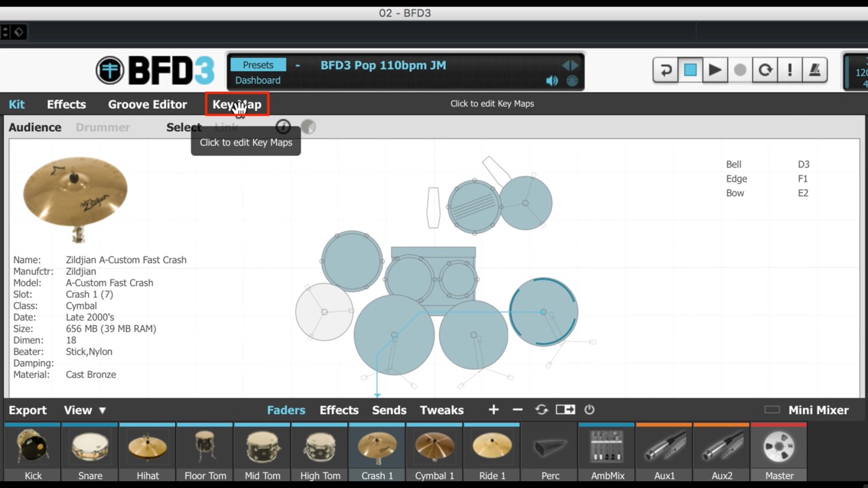This screenshot has height=488, width=868.
Task: Click the grey sphere icon beside the info icon
Action: tap(308, 126)
